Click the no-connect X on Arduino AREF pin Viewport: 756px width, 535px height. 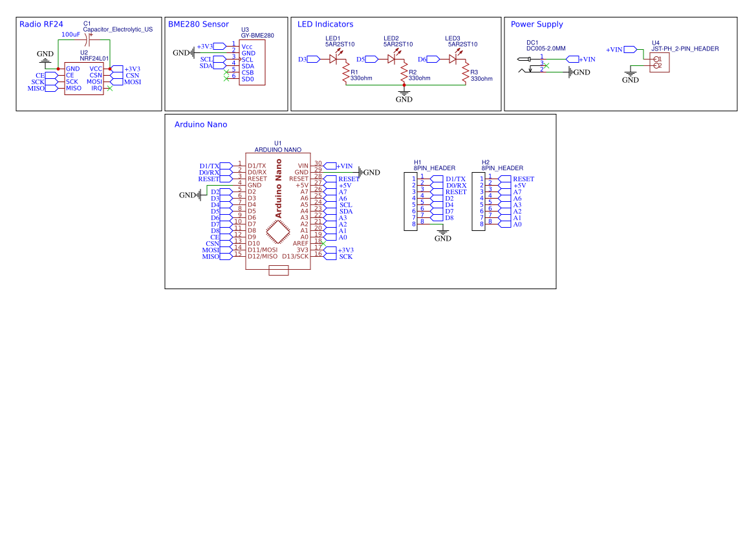pos(323,244)
